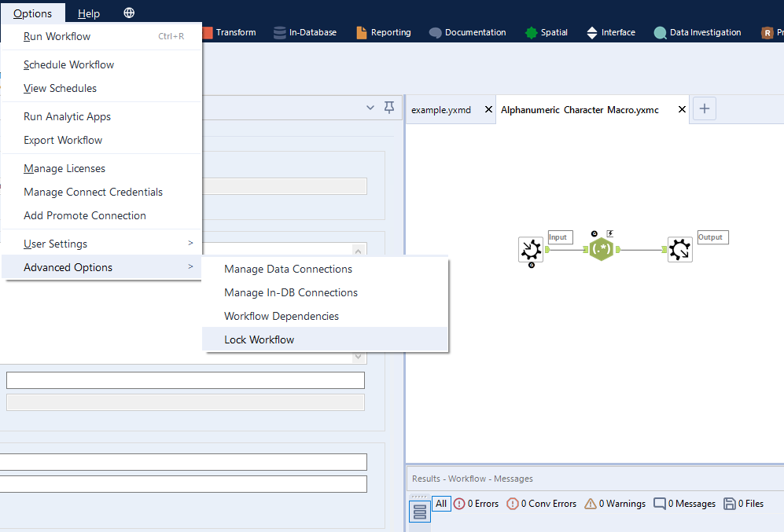Select Manage Data Connections

coord(288,269)
